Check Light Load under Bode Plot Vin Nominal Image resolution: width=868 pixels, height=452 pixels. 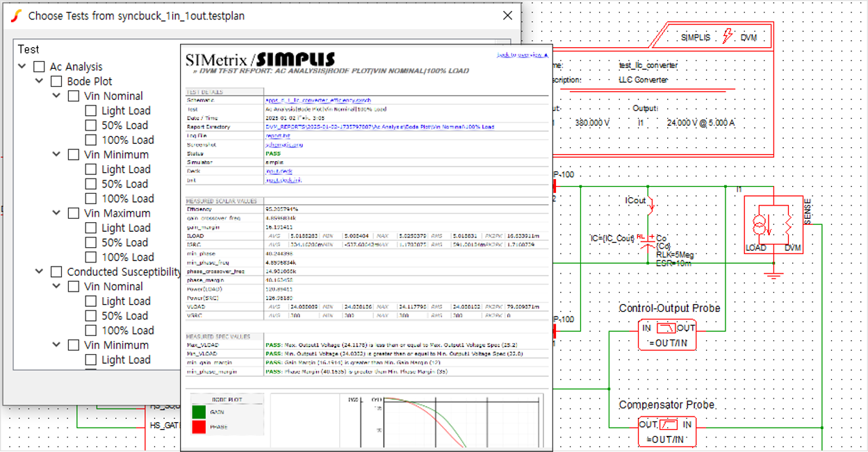coord(90,110)
